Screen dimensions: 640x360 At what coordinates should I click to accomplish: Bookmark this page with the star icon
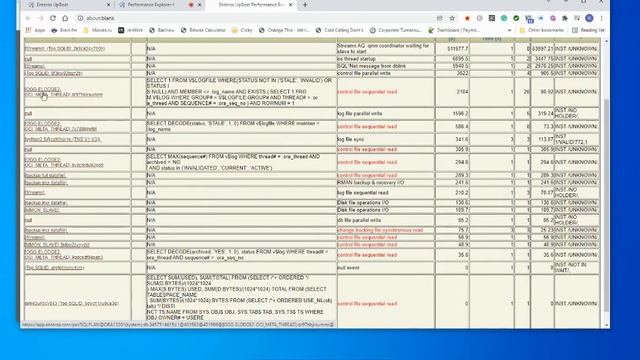click(x=452, y=18)
